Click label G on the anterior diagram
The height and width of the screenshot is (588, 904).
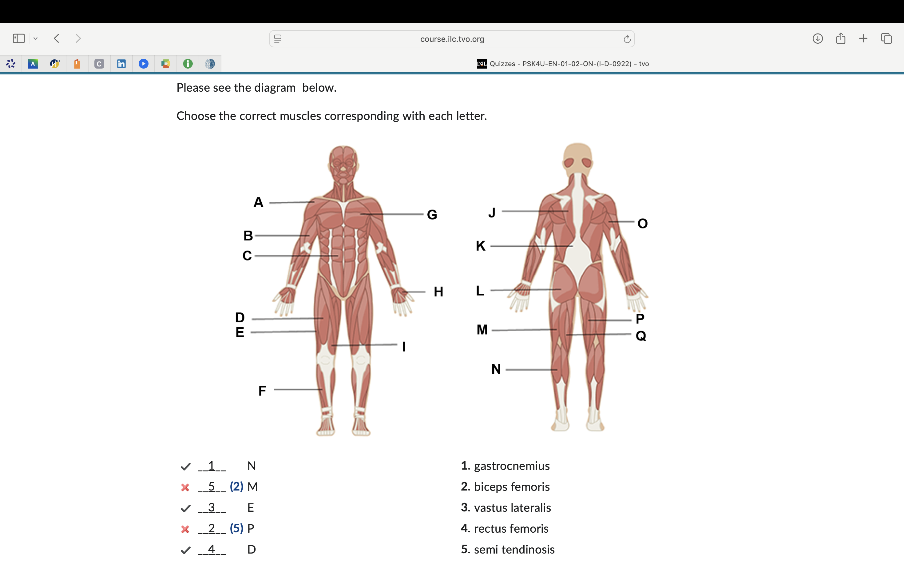pos(432,215)
